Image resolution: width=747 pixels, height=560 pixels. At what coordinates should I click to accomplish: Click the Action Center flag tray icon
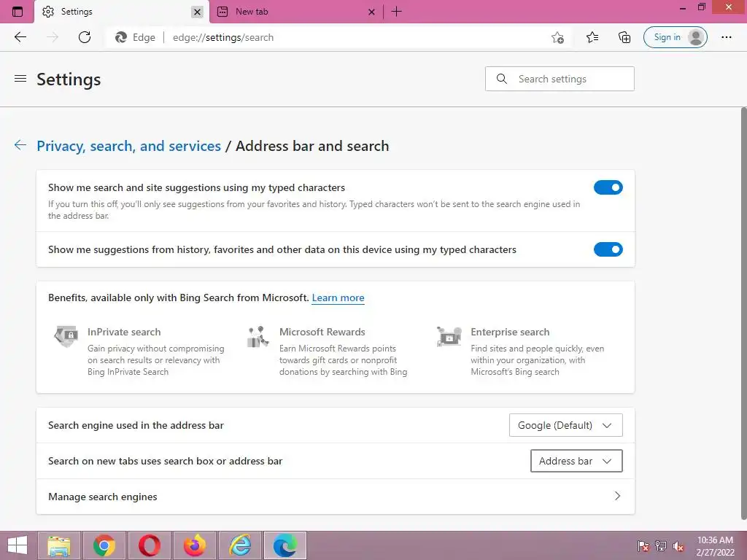[x=643, y=546]
